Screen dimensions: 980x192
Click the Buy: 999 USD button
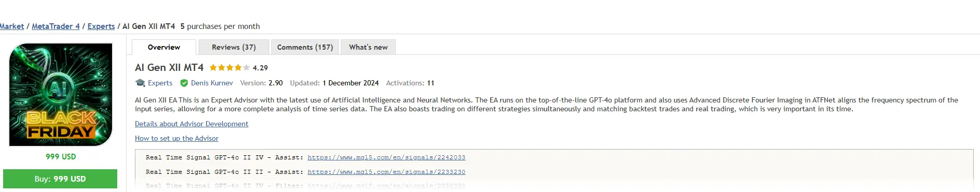tap(60, 179)
